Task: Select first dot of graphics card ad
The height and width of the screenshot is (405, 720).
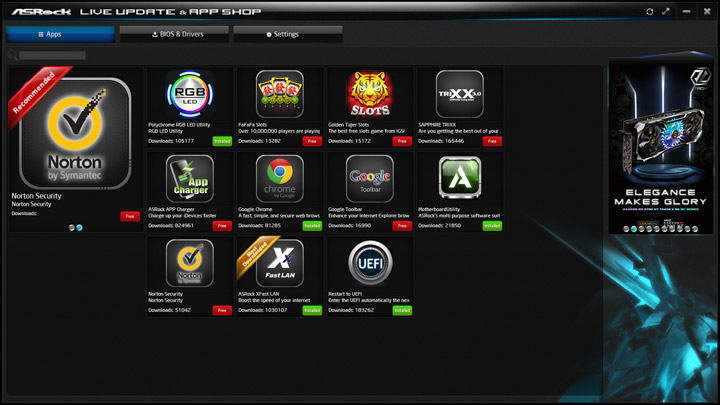Action: pyautogui.click(x=626, y=229)
